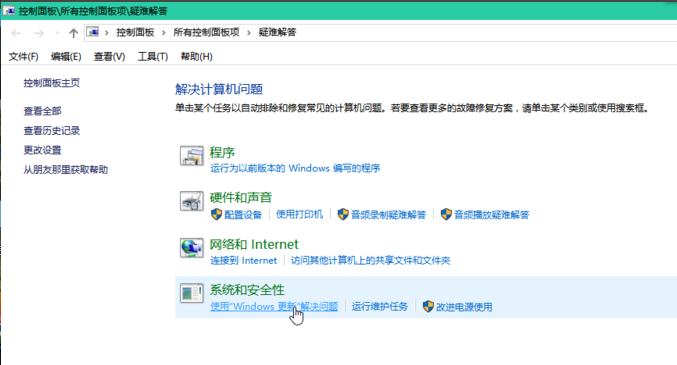The height and width of the screenshot is (365, 677).
Task: Fix problems with Windows 更新 link
Action: point(274,307)
